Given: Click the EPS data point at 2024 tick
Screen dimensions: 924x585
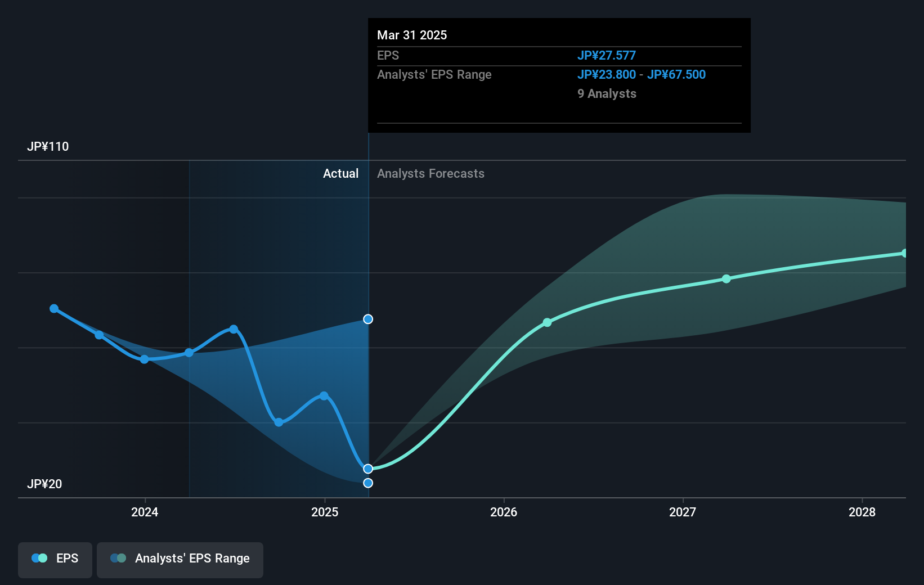Looking at the screenshot, I should 145,359.
